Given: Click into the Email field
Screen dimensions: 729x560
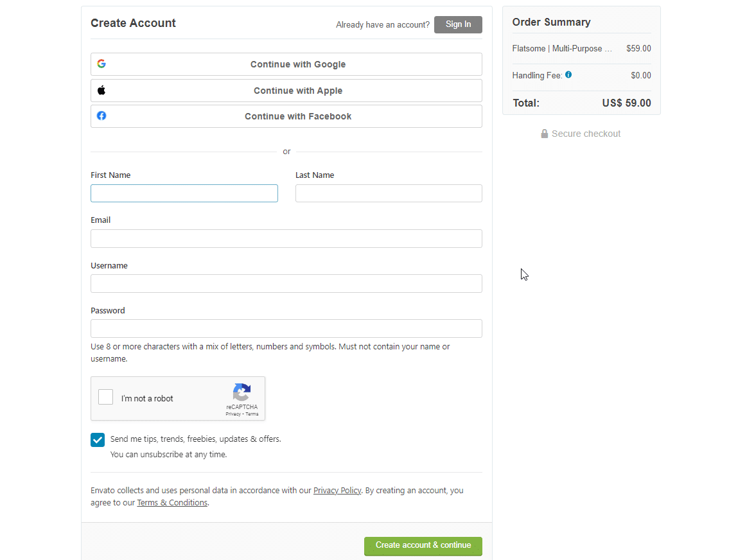Looking at the screenshot, I should click(286, 238).
